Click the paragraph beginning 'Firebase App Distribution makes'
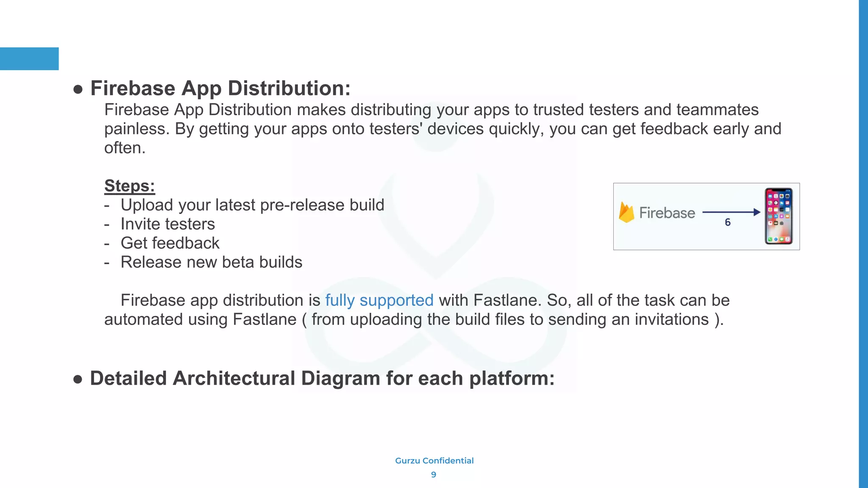The image size is (868, 488). click(x=443, y=129)
